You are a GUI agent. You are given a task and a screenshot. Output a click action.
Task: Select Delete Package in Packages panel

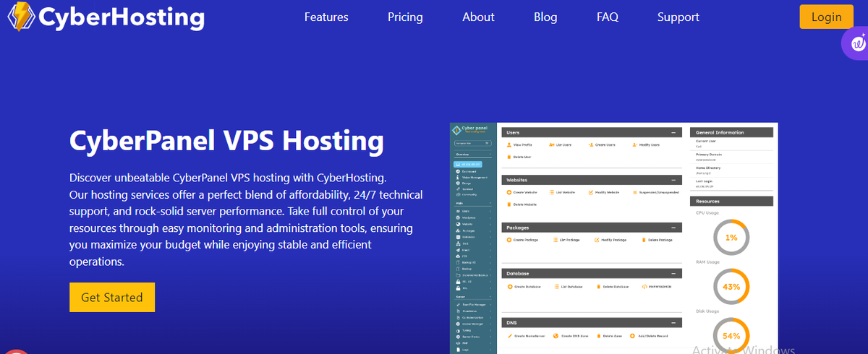tap(657, 240)
